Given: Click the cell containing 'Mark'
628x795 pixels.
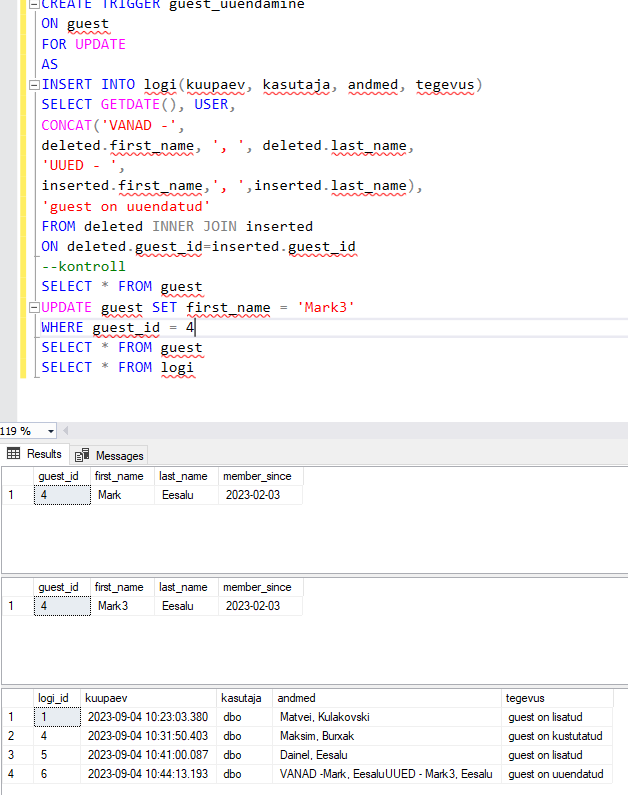Looking at the screenshot, I should tap(123, 495).
